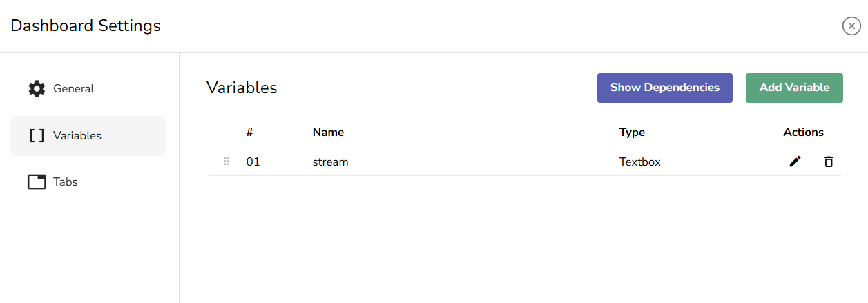The image size is (868, 303).
Task: Click the Variables brackets icon
Action: pos(37,136)
